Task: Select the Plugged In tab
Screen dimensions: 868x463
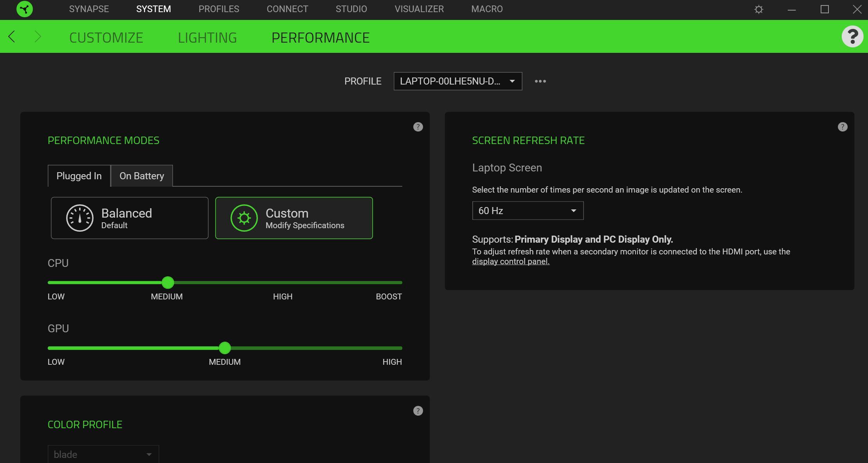Action: pyautogui.click(x=79, y=176)
